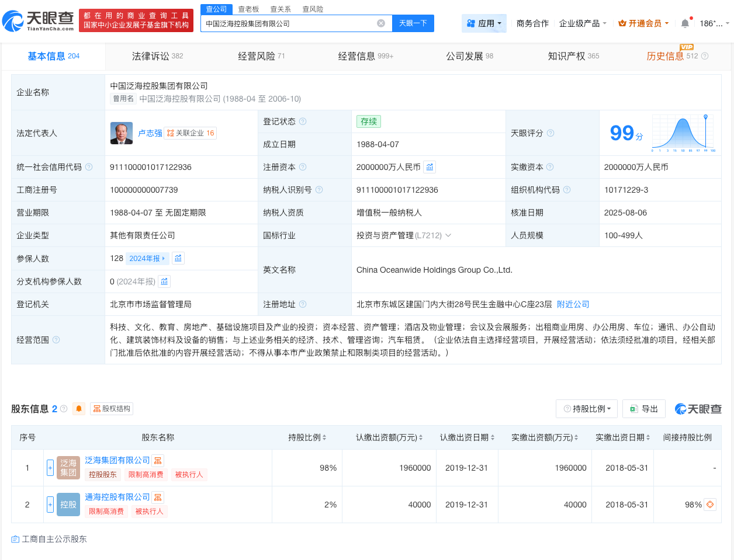Open the chart icon beside 分支机构参保人数
Screen dimensions: 734x560
tap(164, 281)
